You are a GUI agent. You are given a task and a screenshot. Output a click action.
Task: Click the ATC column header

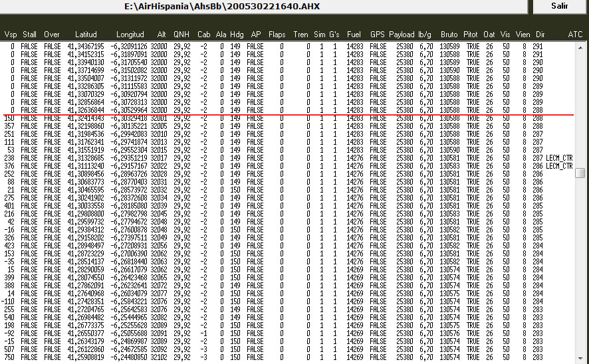click(x=575, y=34)
